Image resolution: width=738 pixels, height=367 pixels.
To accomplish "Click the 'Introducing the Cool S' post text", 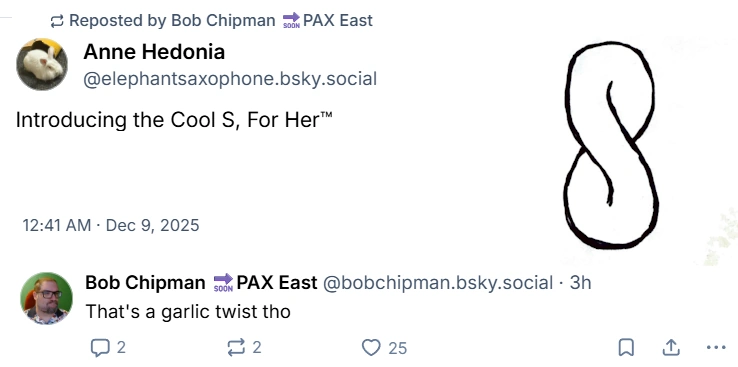I will point(174,120).
